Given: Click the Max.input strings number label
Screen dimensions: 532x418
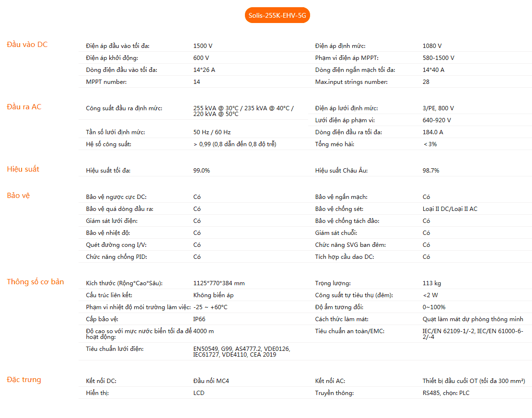Looking at the screenshot, I should [x=351, y=82].
